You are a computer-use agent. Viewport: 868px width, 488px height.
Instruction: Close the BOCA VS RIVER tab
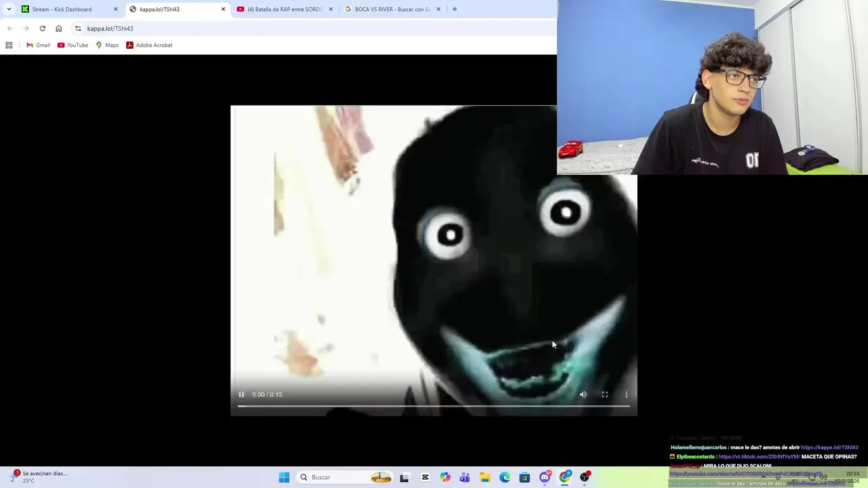pyautogui.click(x=438, y=9)
